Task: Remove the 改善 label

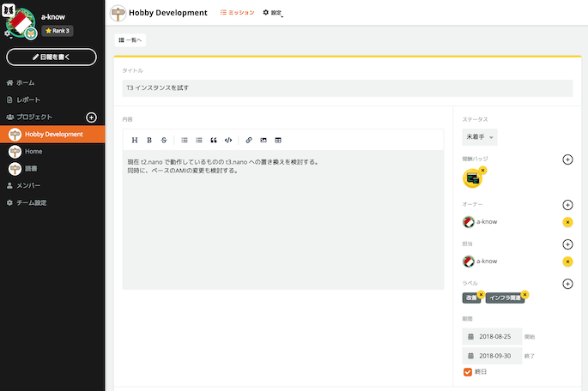Action: pos(481,294)
